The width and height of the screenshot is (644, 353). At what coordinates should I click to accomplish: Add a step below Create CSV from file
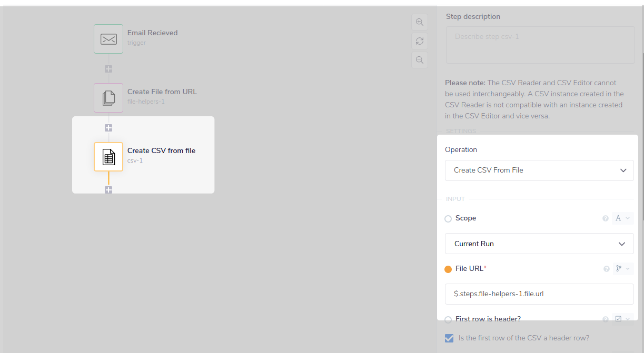(x=108, y=190)
